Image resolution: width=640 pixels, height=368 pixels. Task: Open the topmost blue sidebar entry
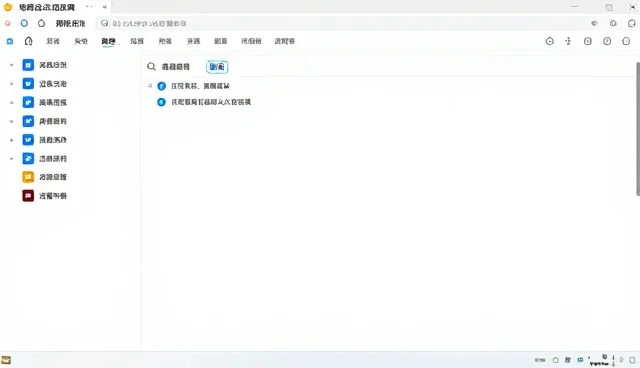point(45,65)
